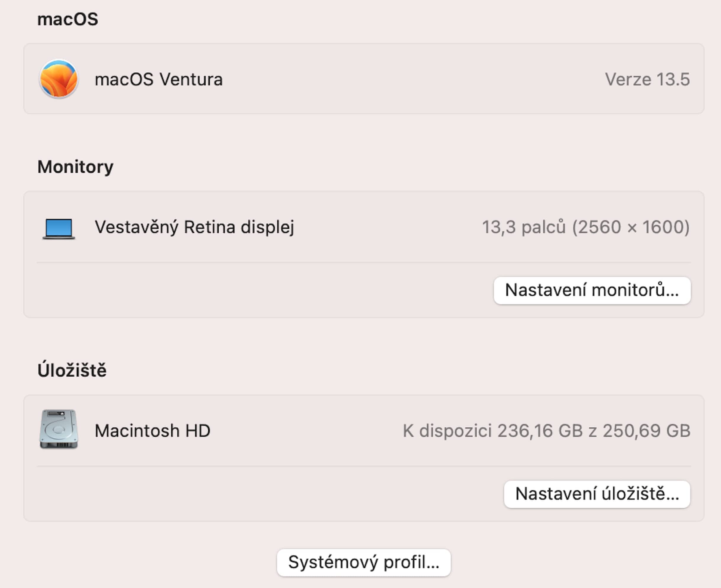This screenshot has height=588, width=721.
Task: Click the 13,3 palců resolution text
Action: pos(585,227)
